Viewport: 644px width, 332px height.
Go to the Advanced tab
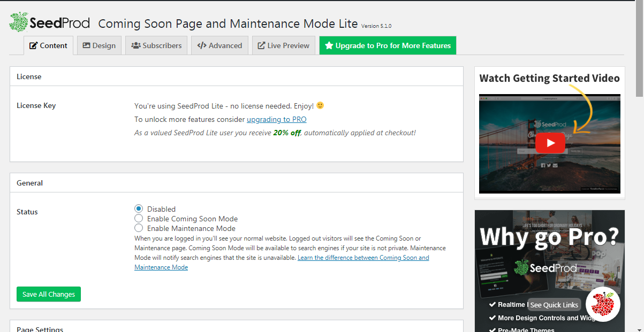point(219,45)
